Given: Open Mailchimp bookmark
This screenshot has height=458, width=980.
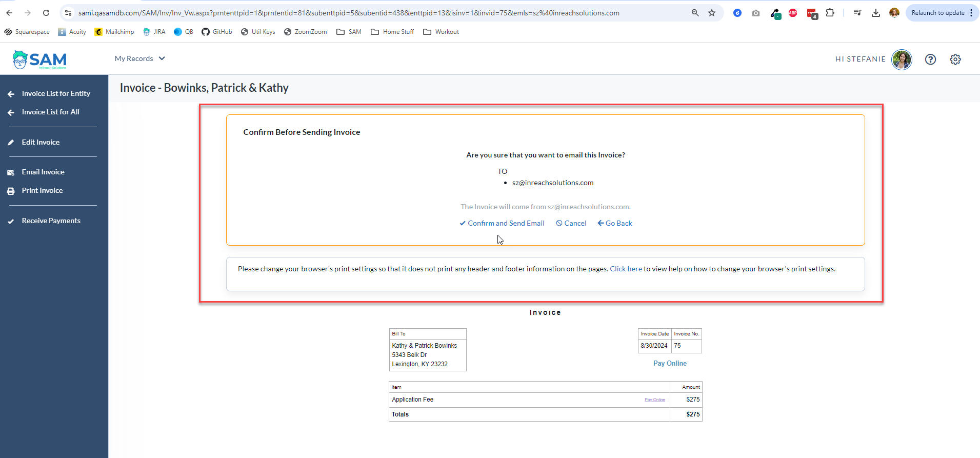Looking at the screenshot, I should 114,32.
